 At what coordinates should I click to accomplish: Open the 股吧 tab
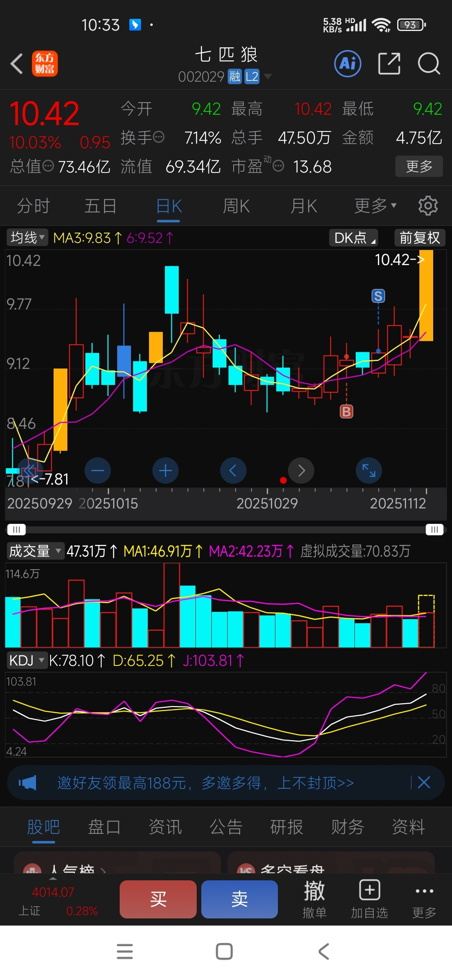[x=44, y=827]
